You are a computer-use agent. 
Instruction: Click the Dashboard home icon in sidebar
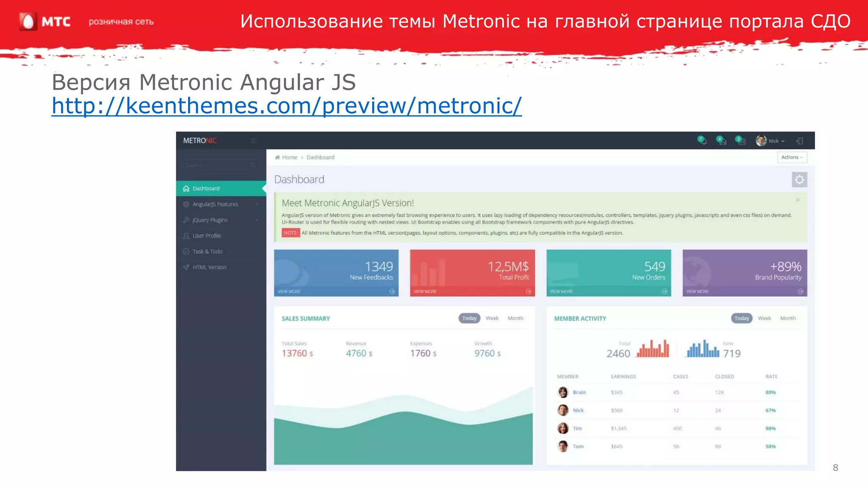point(186,189)
